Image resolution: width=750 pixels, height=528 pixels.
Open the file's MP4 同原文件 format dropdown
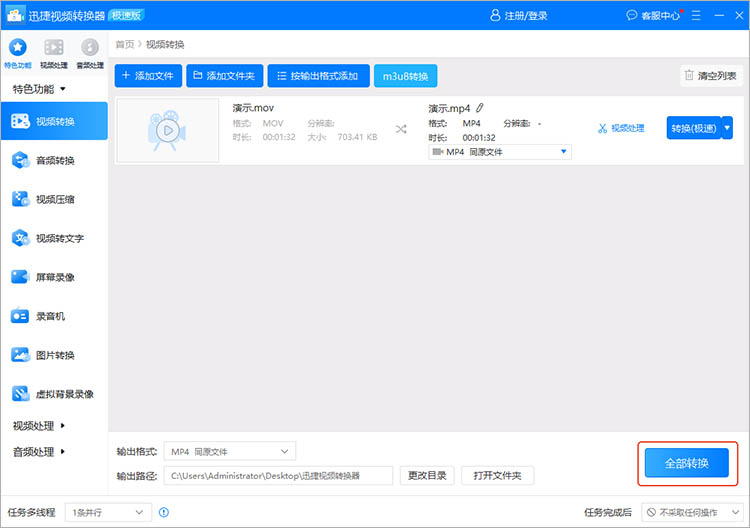pos(500,152)
